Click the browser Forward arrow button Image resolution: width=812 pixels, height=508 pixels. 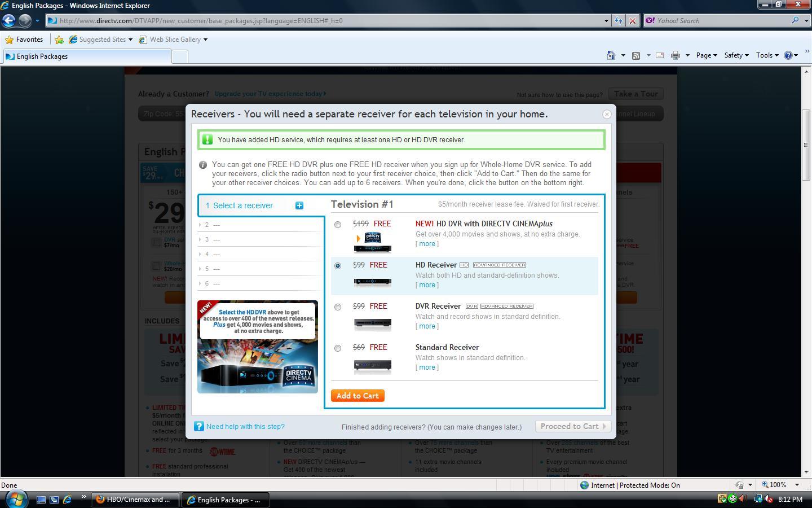[25, 21]
